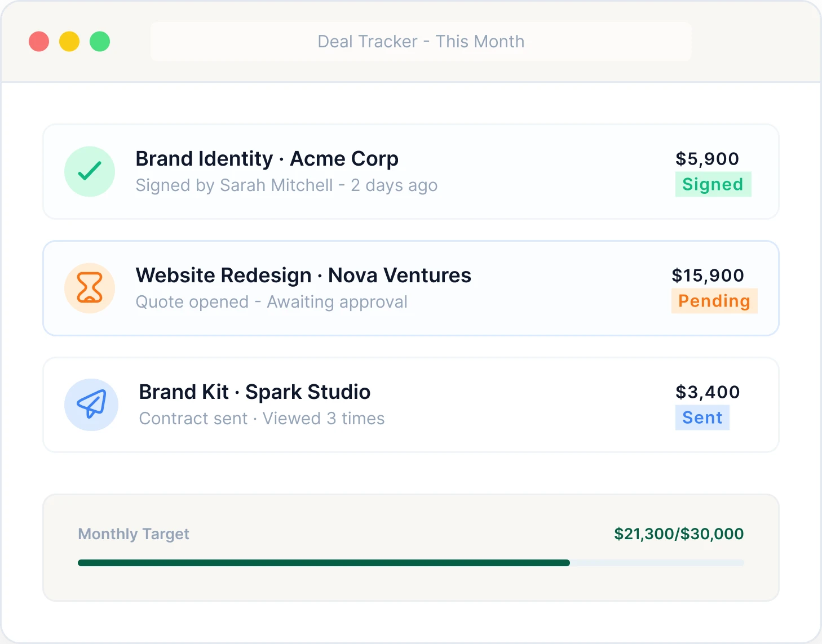Click the green Signed status badge

tap(713, 184)
